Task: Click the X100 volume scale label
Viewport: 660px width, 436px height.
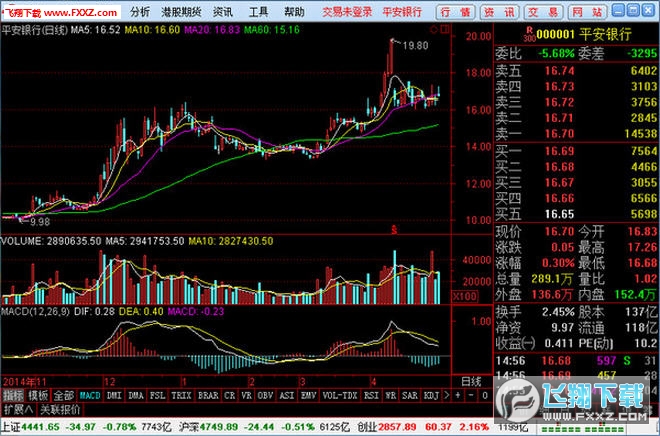Action: (x=465, y=296)
